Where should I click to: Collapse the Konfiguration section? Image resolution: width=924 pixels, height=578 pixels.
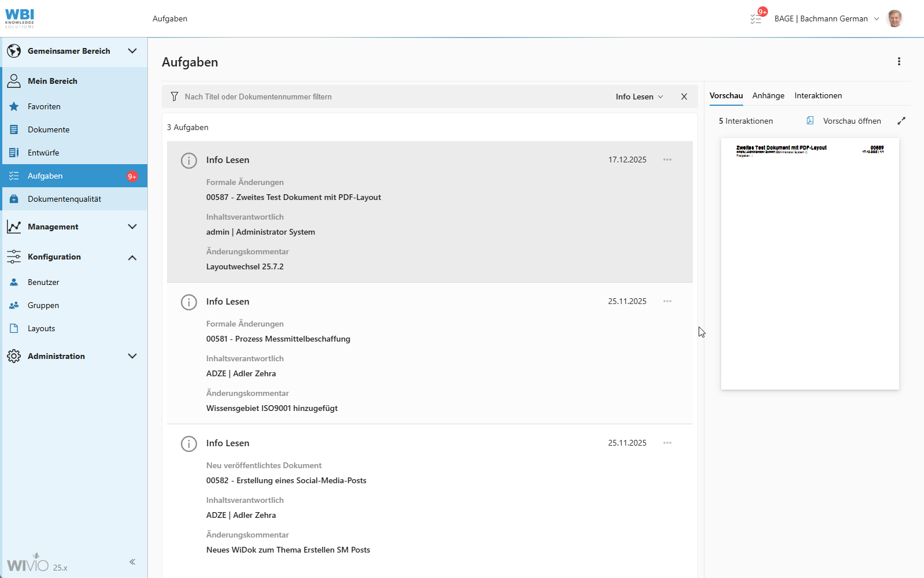[132, 257]
